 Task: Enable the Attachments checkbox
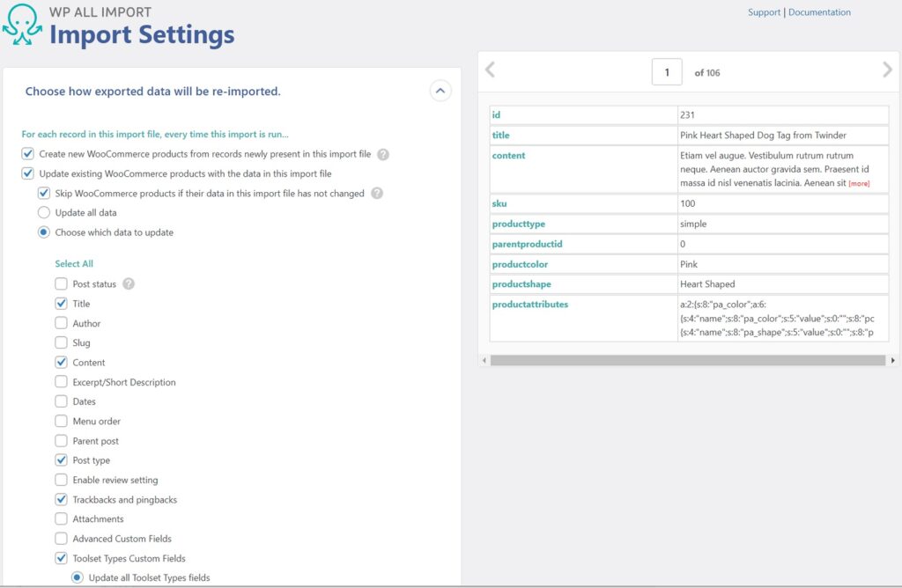point(61,518)
